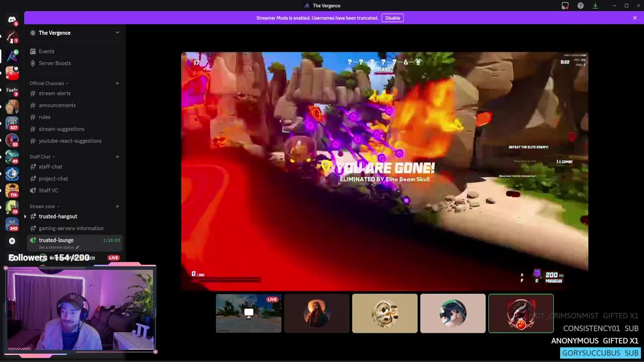Image resolution: width=644 pixels, height=362 pixels.
Task: Open the Help question mark icon
Action: pos(580,6)
